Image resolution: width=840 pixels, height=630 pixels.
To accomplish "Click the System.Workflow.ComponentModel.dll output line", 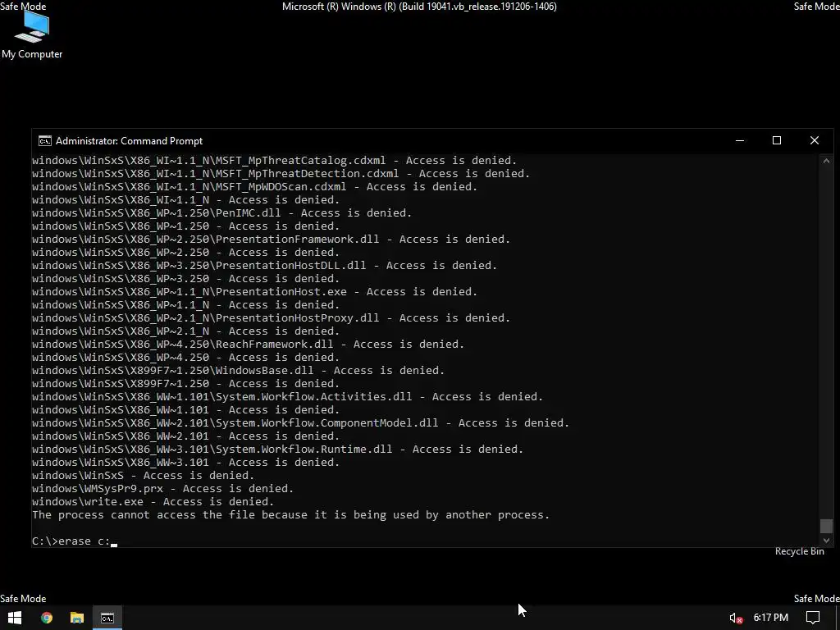I will [x=300, y=423].
